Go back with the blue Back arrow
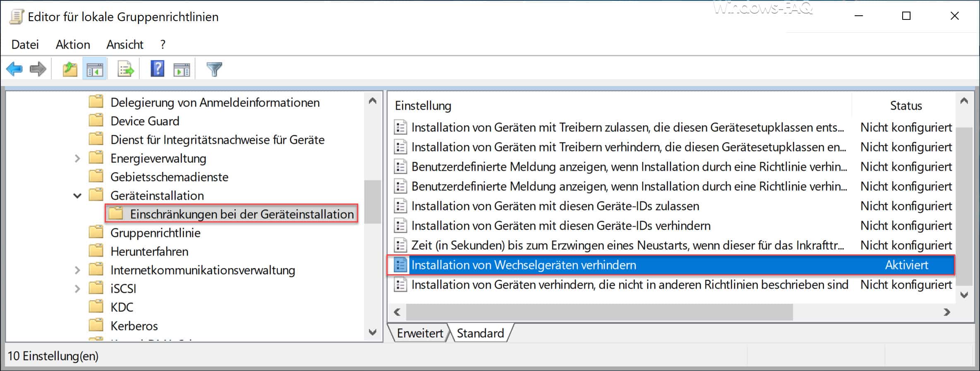The width and height of the screenshot is (980, 371). [x=14, y=69]
